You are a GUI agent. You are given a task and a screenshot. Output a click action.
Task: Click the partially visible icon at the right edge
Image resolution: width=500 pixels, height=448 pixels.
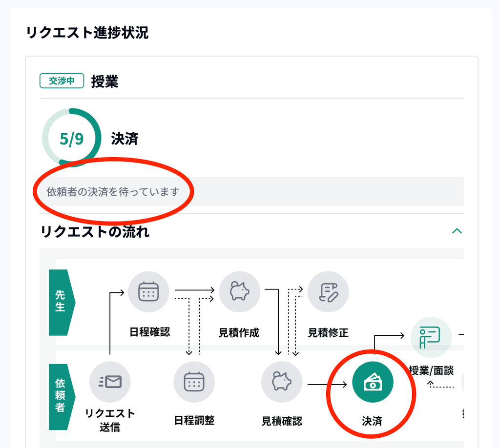[463, 382]
